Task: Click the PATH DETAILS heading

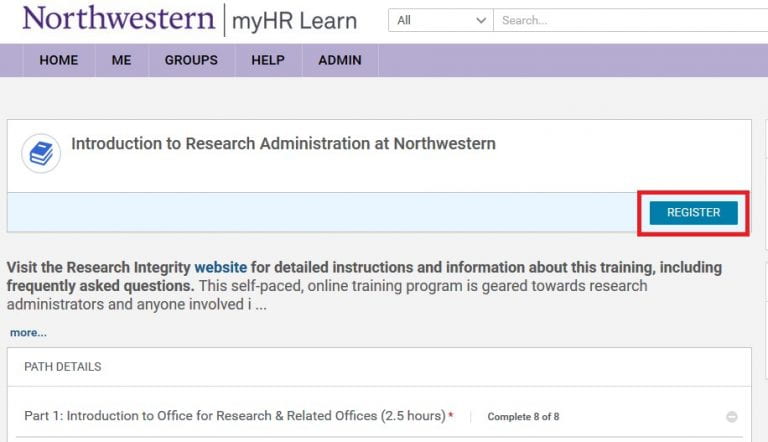Action: pos(63,367)
